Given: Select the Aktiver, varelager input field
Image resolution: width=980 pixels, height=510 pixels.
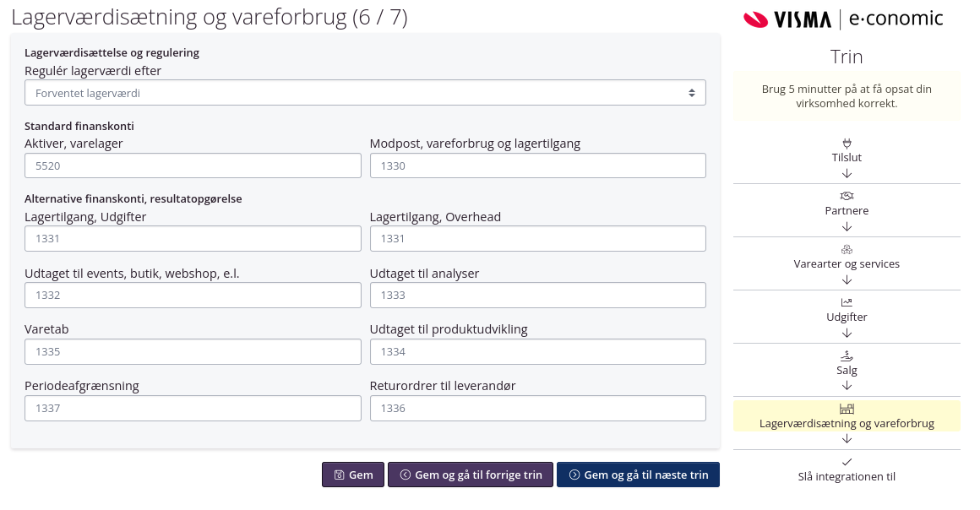Looking at the screenshot, I should point(193,165).
